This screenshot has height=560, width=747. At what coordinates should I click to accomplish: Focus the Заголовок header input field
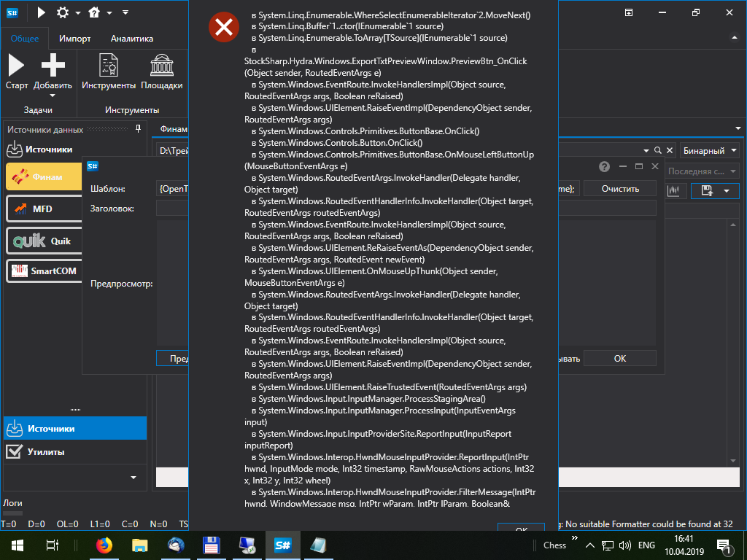click(x=172, y=208)
